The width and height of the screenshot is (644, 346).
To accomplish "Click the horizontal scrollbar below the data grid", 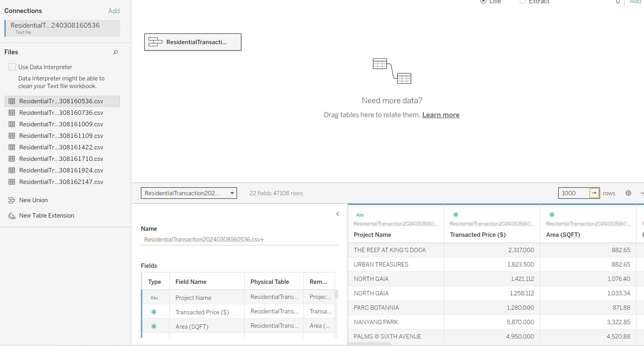I will point(370,344).
